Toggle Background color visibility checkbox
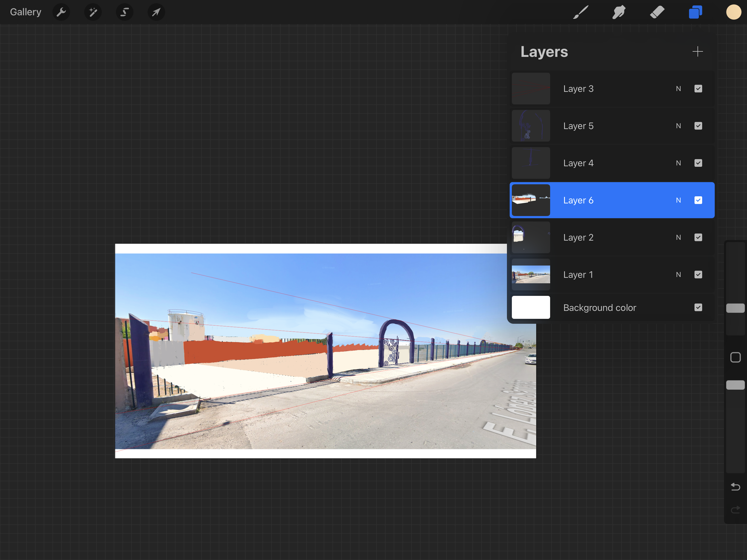The height and width of the screenshot is (560, 747). (x=698, y=307)
